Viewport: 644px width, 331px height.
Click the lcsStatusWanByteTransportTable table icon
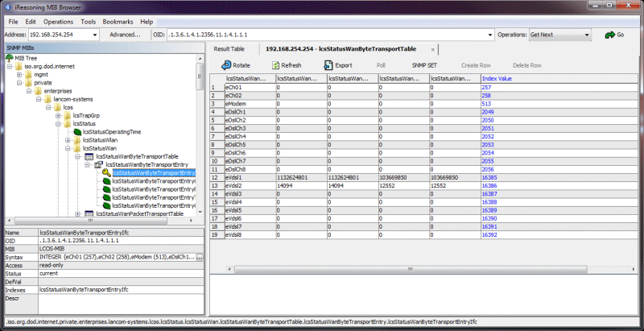89,155
